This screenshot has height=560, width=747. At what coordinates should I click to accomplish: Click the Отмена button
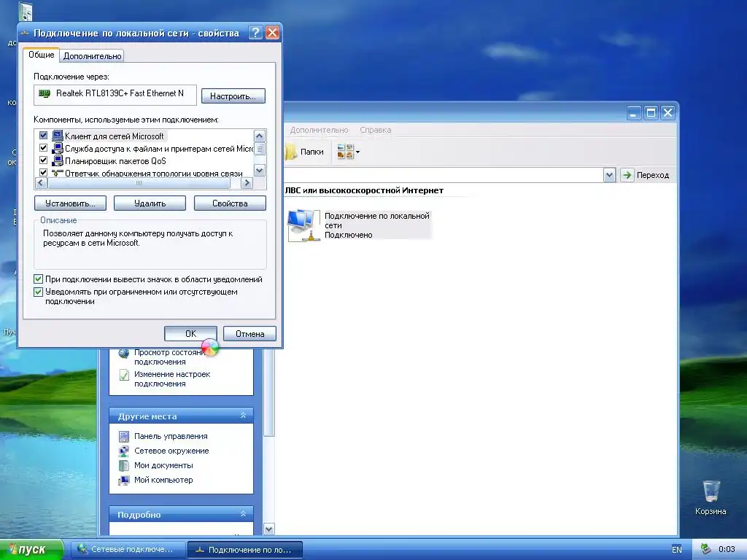(x=249, y=334)
